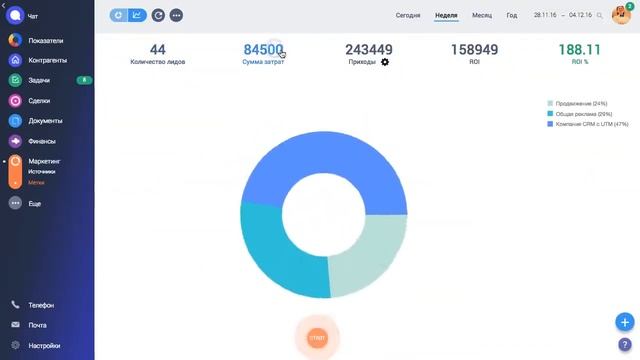This screenshot has width=640, height=360.
Task: Select the ROI % 188.11 metric
Action: pyautogui.click(x=580, y=54)
